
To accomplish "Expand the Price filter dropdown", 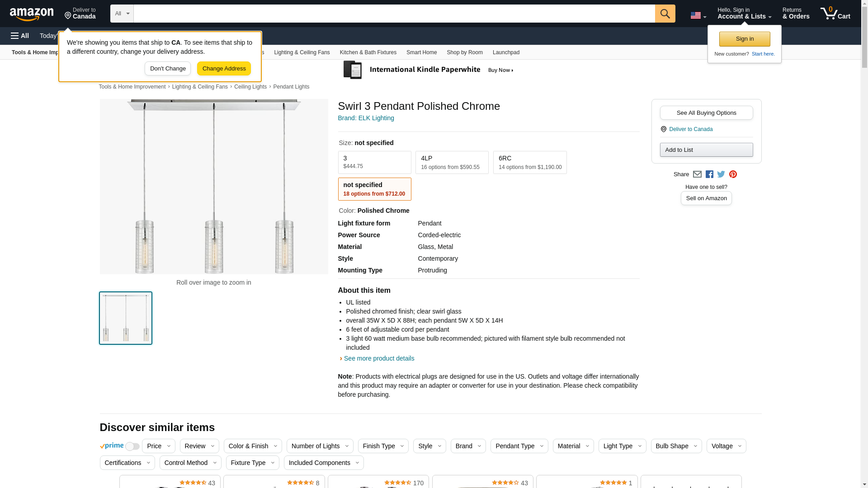I will click(158, 446).
